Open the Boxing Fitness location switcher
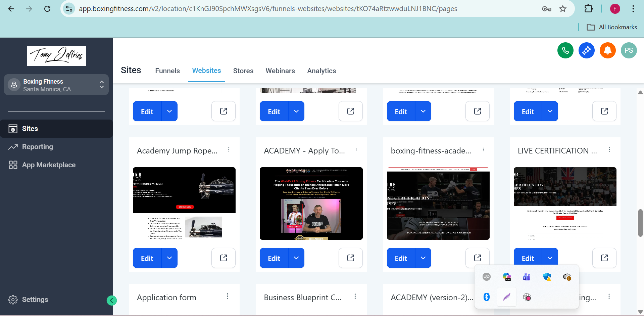This screenshot has height=316, width=644. (x=56, y=85)
